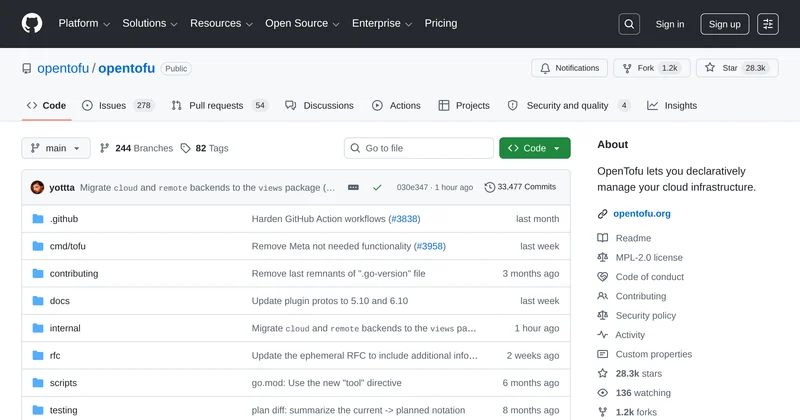Open the Actions tab
The image size is (800, 420).
[396, 105]
